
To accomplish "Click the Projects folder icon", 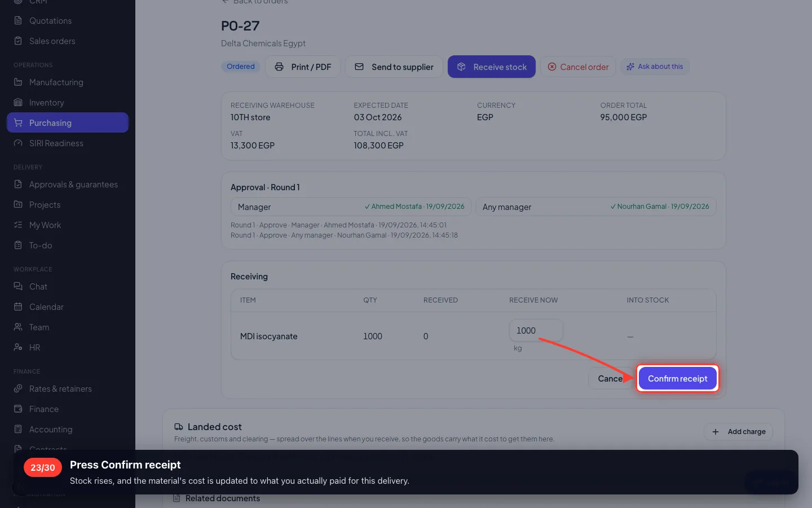I will pyautogui.click(x=18, y=205).
